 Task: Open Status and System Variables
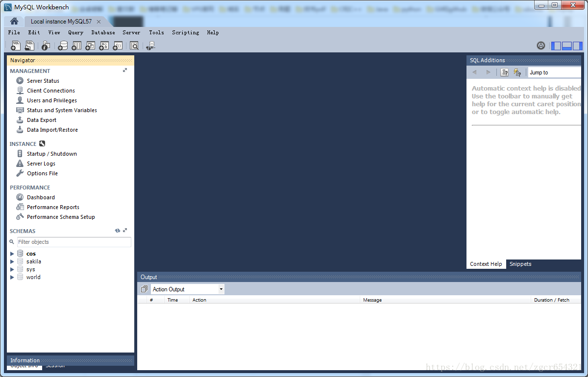click(x=62, y=110)
